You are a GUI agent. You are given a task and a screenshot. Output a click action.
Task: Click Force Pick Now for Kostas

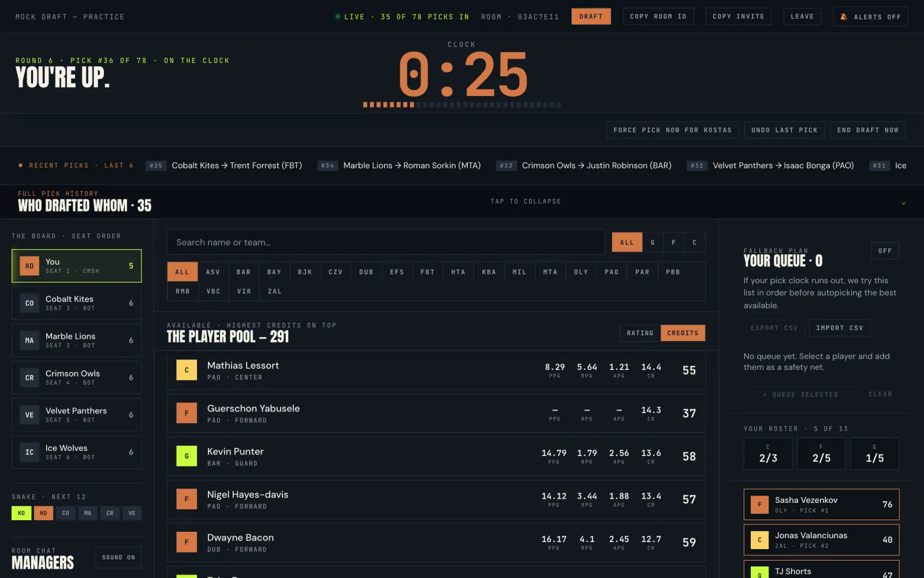[673, 130]
